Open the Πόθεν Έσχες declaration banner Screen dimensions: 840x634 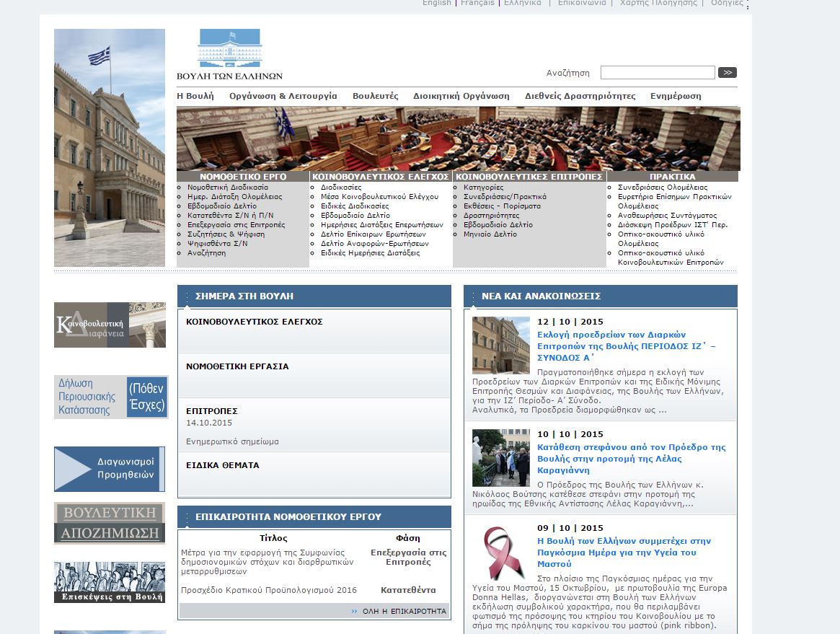[110, 397]
